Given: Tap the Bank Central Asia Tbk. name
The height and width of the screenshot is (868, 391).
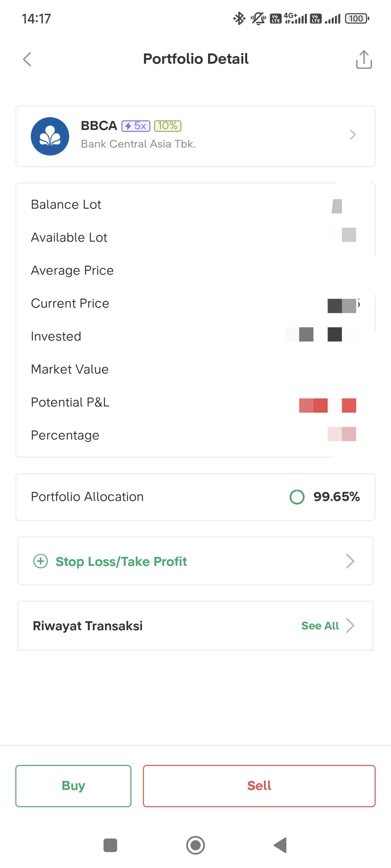Looking at the screenshot, I should click(138, 144).
